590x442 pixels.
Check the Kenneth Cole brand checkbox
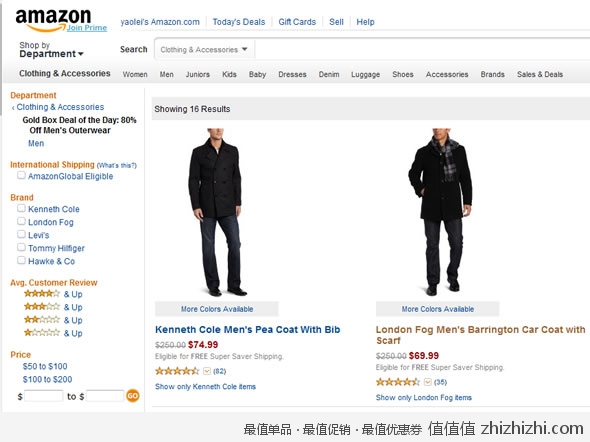pyautogui.click(x=21, y=208)
